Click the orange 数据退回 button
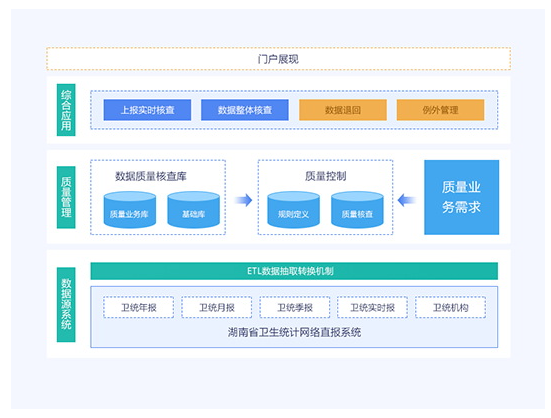The height and width of the screenshot is (418, 551). (343, 110)
